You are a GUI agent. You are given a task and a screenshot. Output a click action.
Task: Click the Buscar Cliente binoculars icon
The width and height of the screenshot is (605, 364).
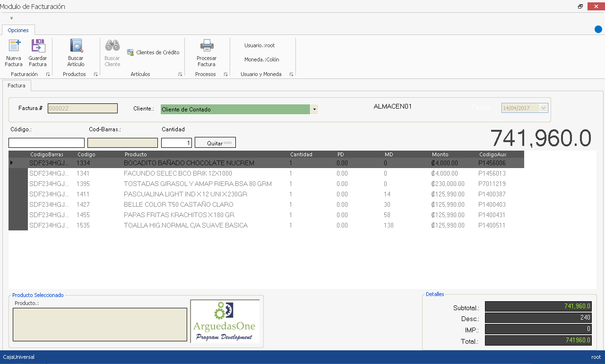[x=112, y=46]
